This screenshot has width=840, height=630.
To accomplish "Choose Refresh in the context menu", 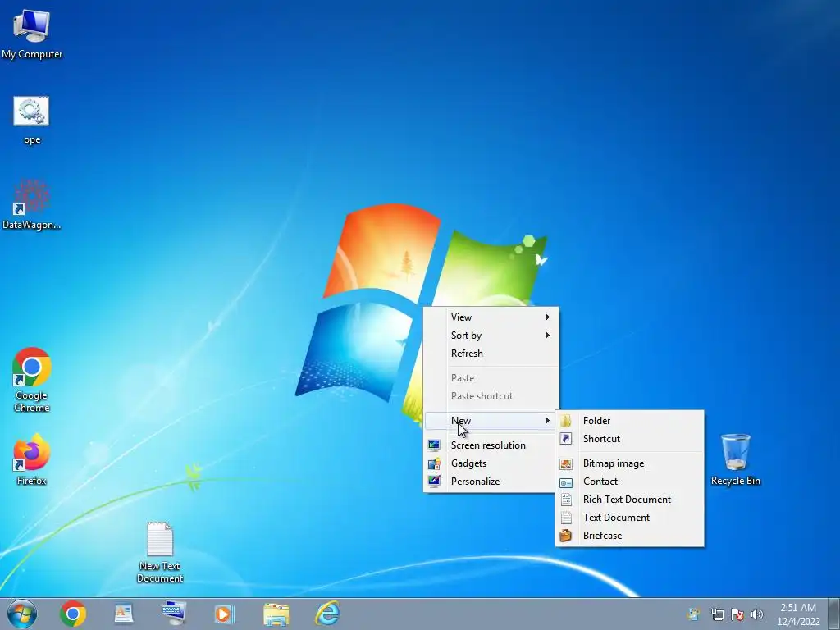I will point(491,354).
